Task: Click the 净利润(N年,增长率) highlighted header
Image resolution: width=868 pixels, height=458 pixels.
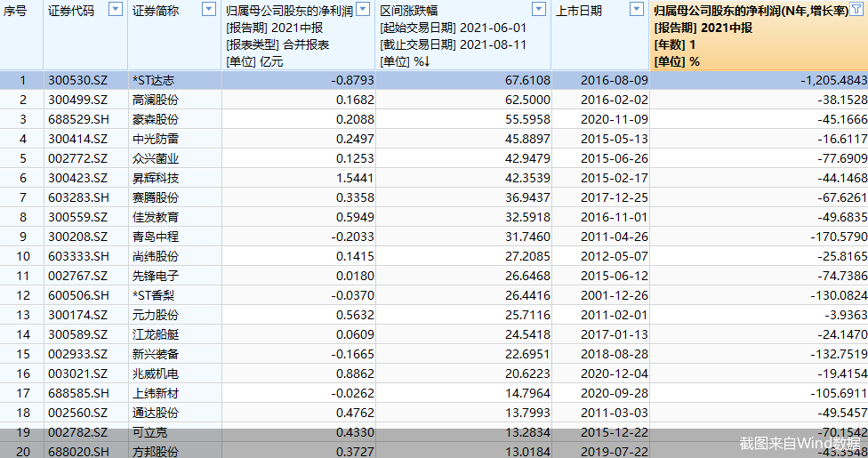Action: click(751, 11)
